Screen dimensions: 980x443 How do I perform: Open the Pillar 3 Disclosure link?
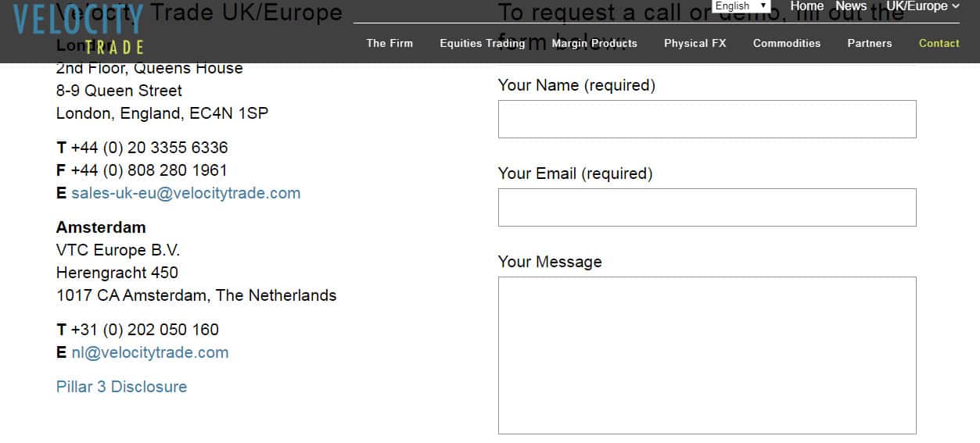[121, 387]
